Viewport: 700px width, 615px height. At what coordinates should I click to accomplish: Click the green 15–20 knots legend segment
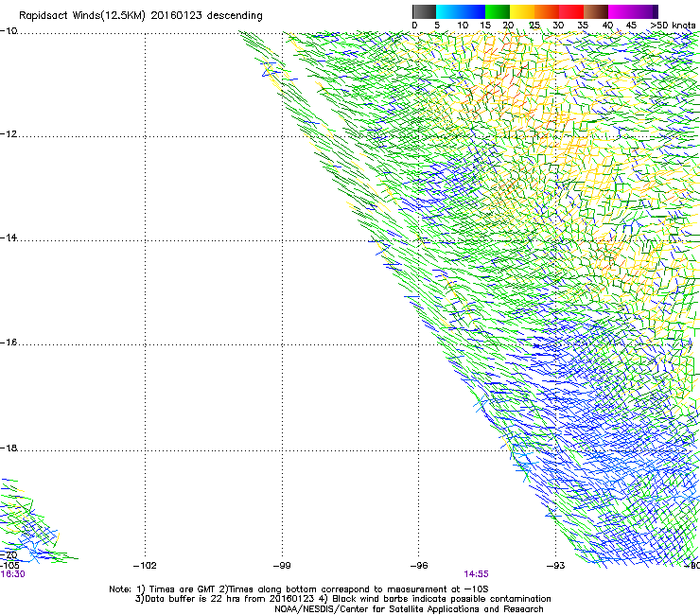(x=498, y=11)
